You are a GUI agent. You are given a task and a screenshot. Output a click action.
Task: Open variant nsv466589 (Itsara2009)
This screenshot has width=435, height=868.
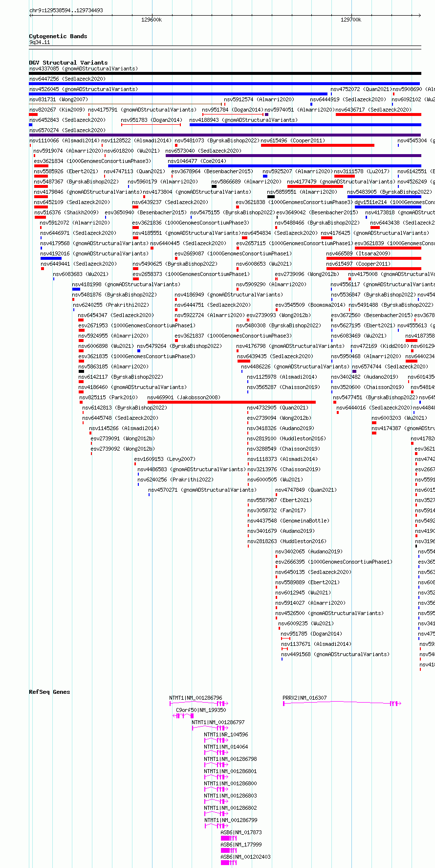(x=359, y=253)
